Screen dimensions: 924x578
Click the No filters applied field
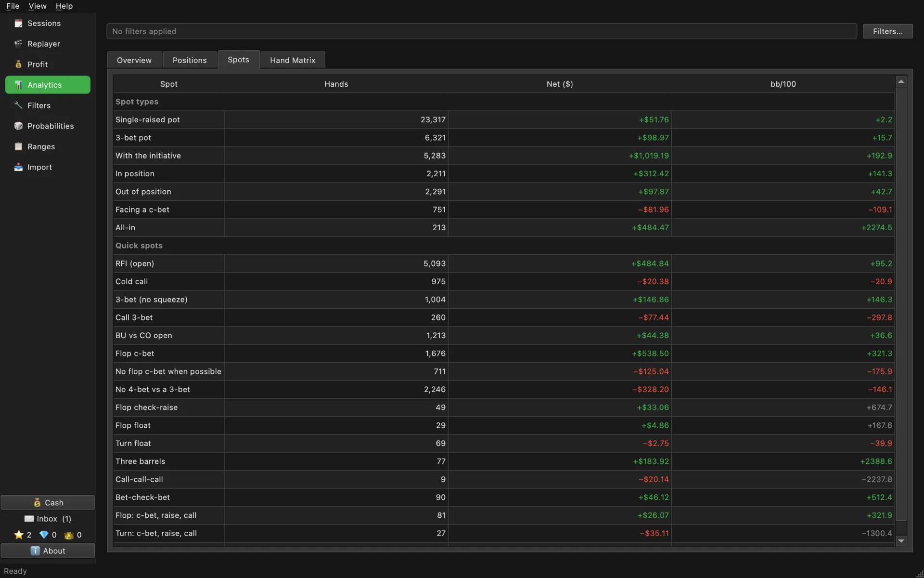pyautogui.click(x=482, y=31)
